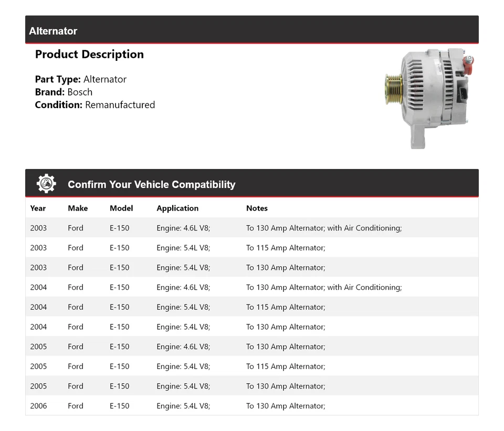This screenshot has width=504, height=431.
Task: Click To 130 Amp Alternator in the 2006 row
Action: pyautogui.click(x=286, y=406)
